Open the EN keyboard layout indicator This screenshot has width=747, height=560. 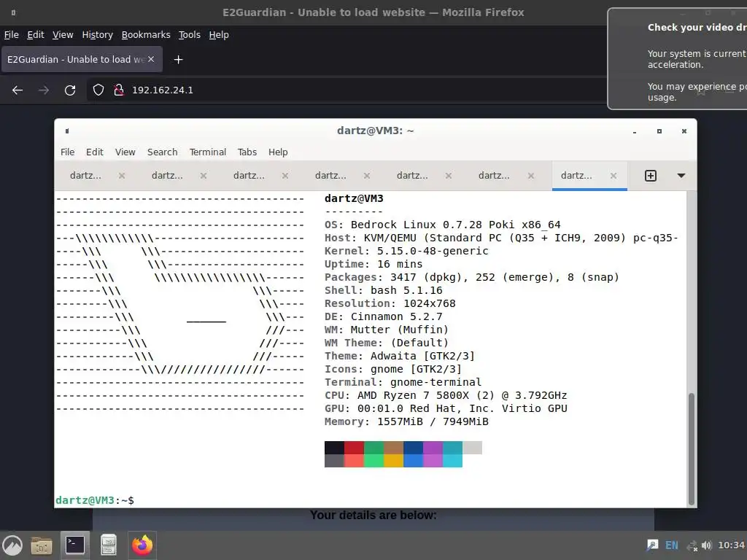pos(672,545)
